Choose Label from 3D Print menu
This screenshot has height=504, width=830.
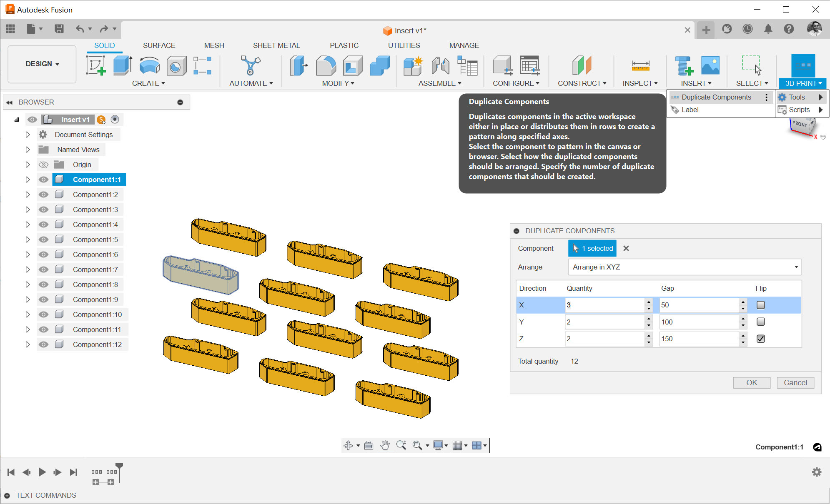pyautogui.click(x=690, y=110)
